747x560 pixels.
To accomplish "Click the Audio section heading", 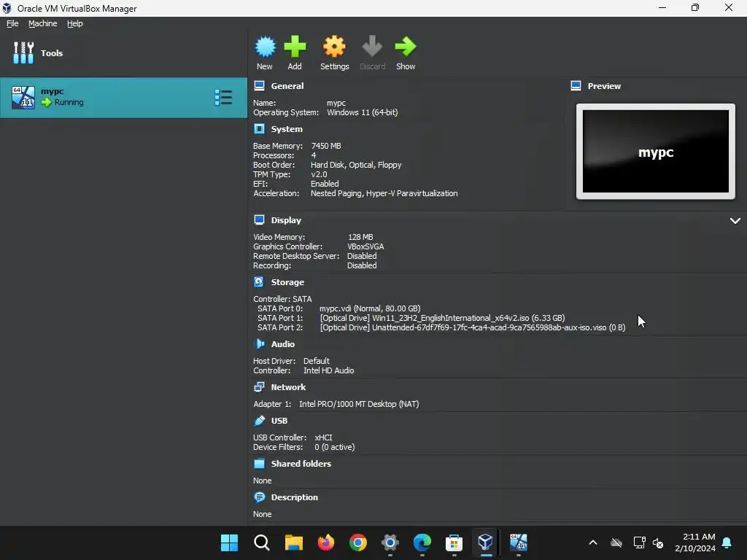I will pyautogui.click(x=283, y=344).
